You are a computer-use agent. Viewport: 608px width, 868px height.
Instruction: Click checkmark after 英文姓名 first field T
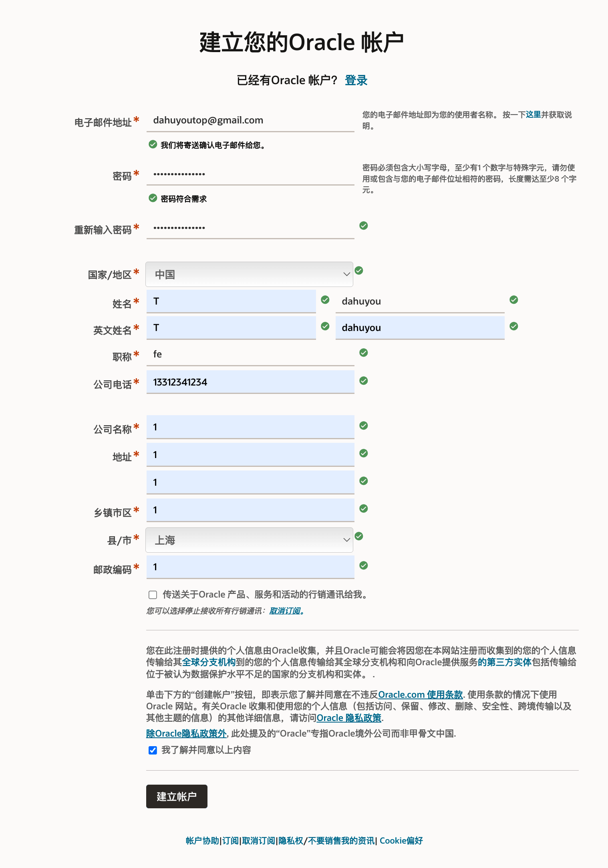point(325,326)
